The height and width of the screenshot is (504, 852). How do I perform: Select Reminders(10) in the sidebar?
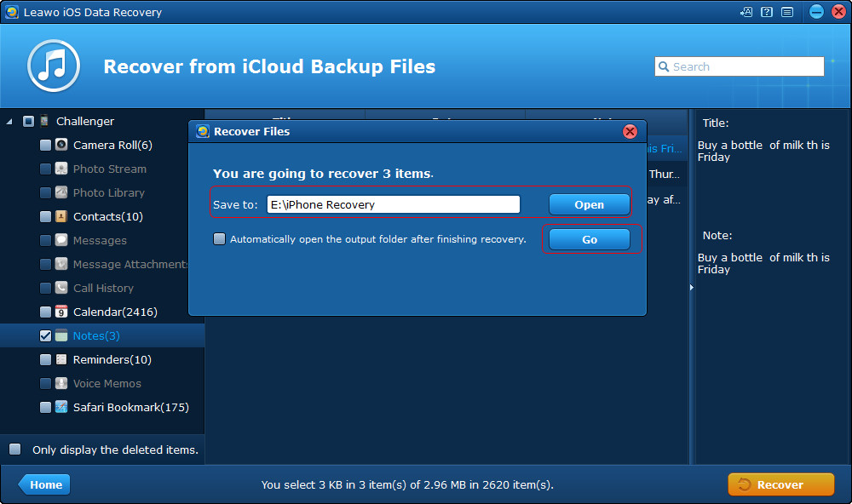(112, 359)
